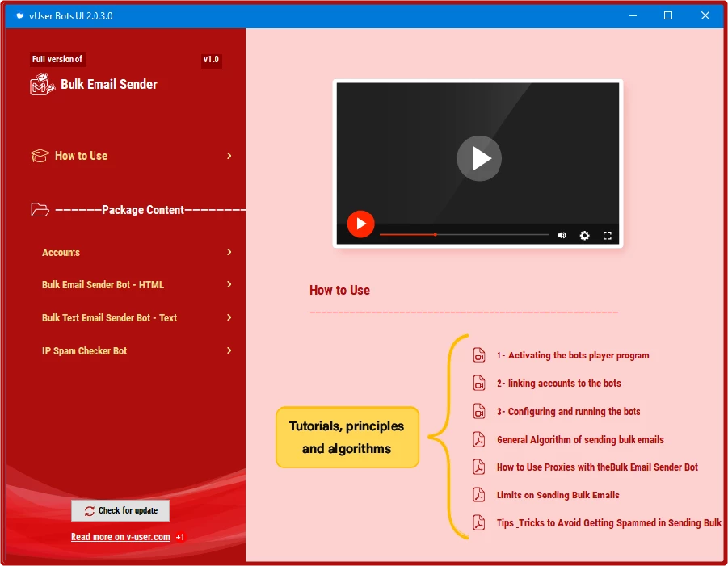Open Tips_Tricks to Avoid Getting Spammed document

pyautogui.click(x=608, y=523)
